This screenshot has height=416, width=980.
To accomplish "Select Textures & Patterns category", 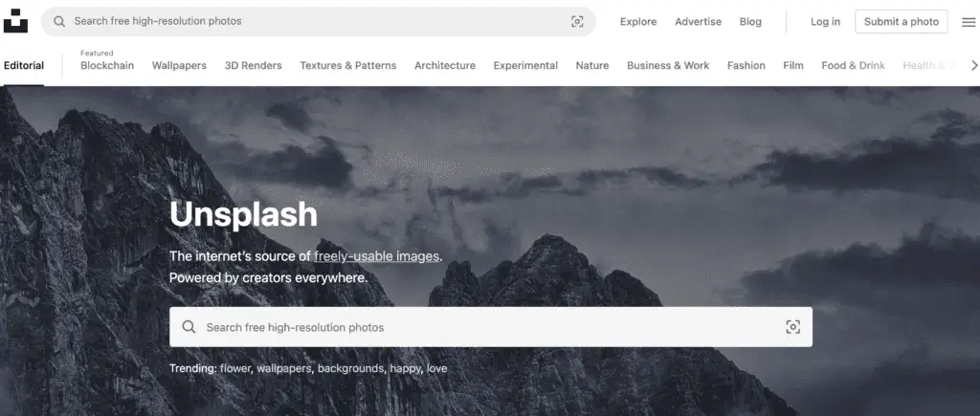I will click(x=348, y=66).
